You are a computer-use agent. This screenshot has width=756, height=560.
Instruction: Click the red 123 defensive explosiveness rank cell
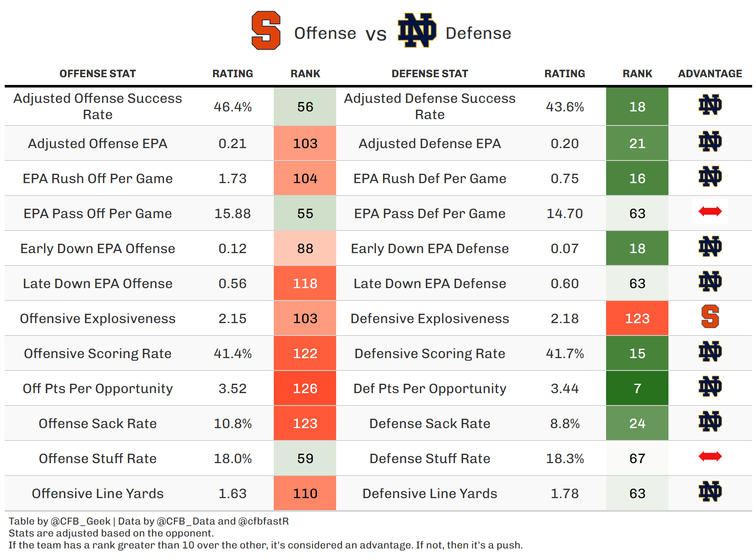pos(637,318)
